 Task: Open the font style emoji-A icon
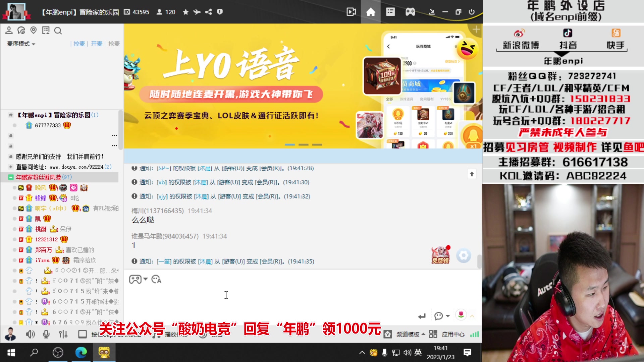tap(157, 279)
